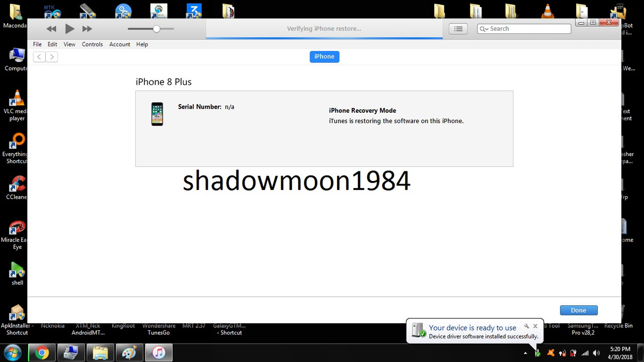Open the Maconda user folder icon
Viewport: 644px width, 362px height.
point(15,15)
